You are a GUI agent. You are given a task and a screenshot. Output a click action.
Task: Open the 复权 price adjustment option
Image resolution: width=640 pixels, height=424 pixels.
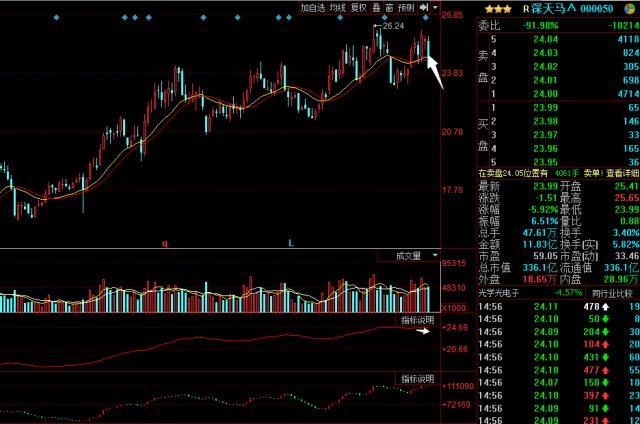click(359, 7)
